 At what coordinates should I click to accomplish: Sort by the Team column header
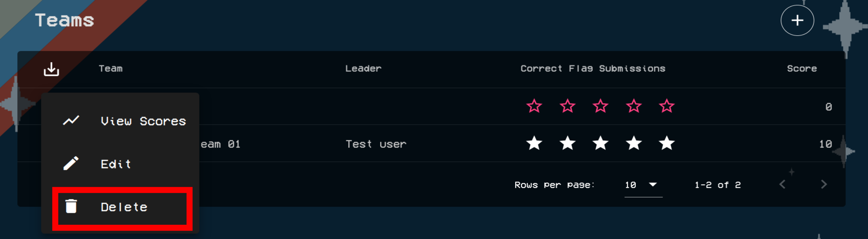[111, 69]
